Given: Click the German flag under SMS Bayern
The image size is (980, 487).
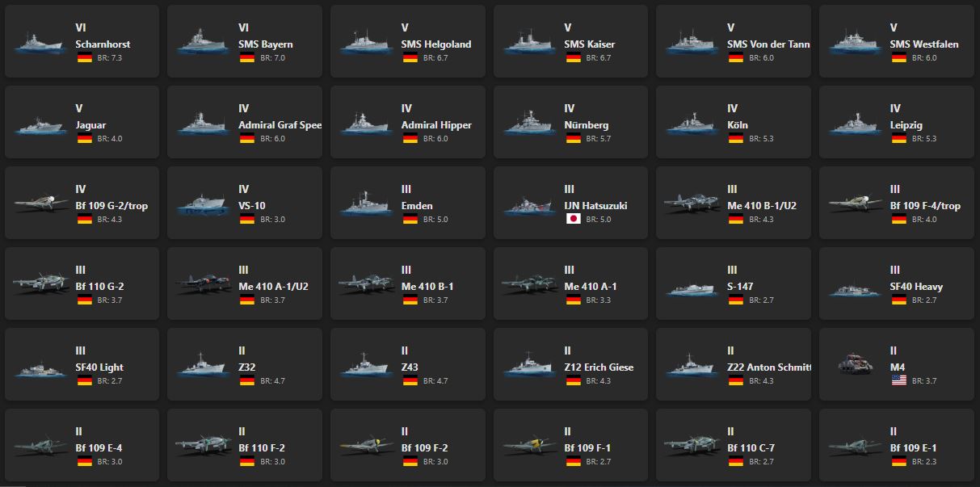Looking at the screenshot, I should pos(247,57).
